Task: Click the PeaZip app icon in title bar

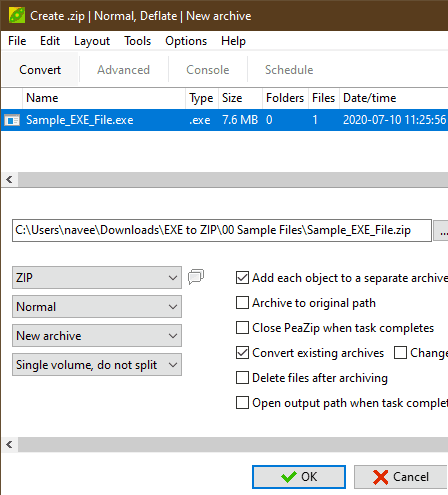Action: (x=17, y=15)
